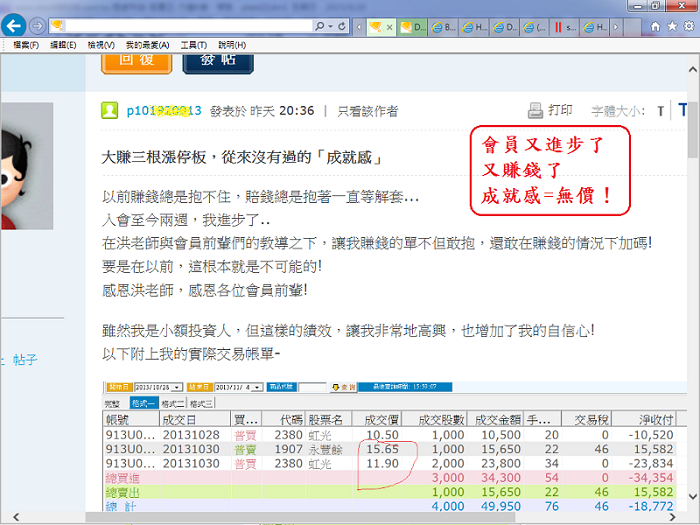This screenshot has width=700, height=525.
Task: Switch to the B tab
Action: coord(443,27)
